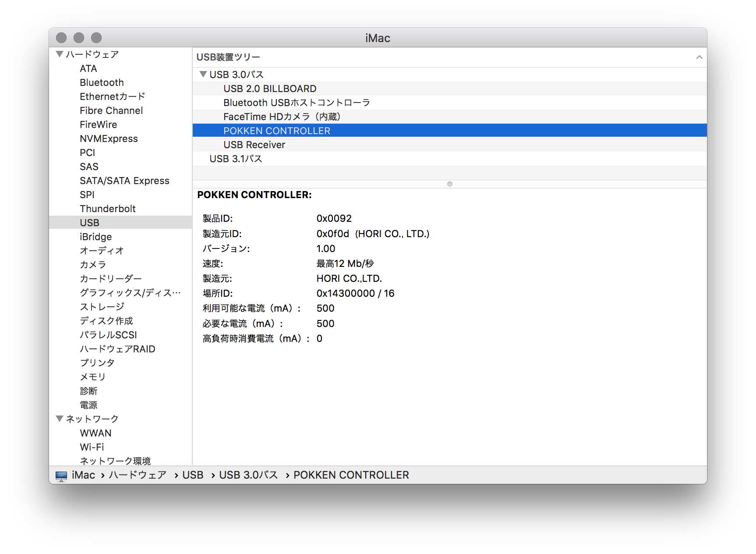Click the 製造元ID value 0x0f0d (HORI CO., LTD.)
756x554 pixels.
pyautogui.click(x=373, y=234)
